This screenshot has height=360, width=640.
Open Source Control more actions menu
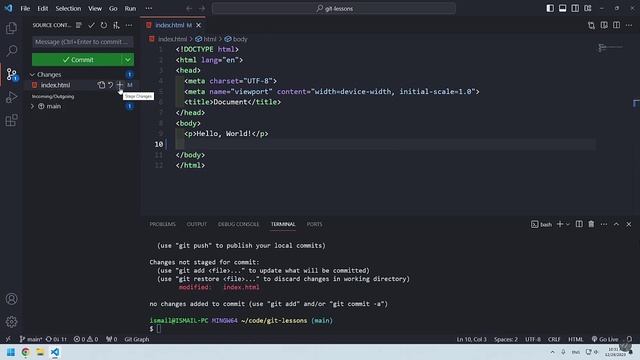[129, 25]
